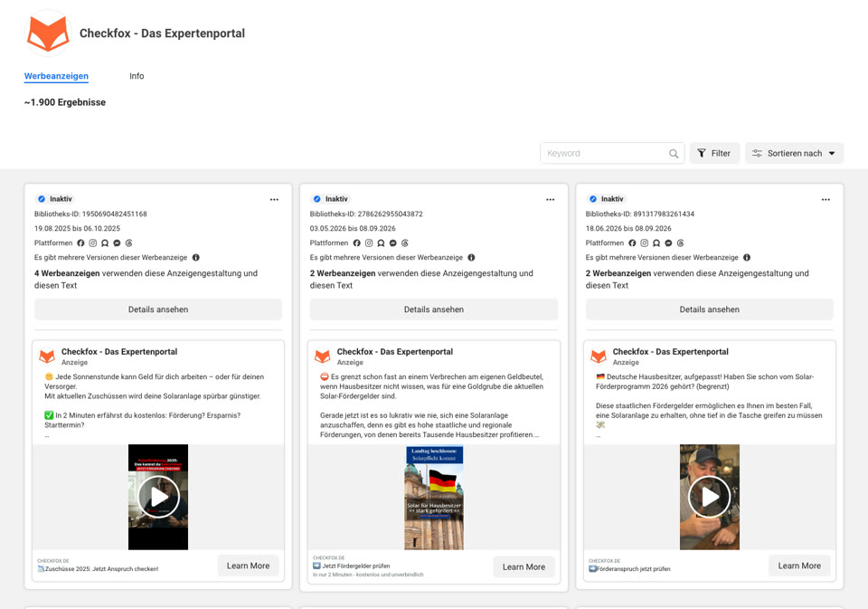Viewport: 868px width, 609px height.
Task: Open three-dot menu for ad 1950690482451168
Action: (x=274, y=199)
